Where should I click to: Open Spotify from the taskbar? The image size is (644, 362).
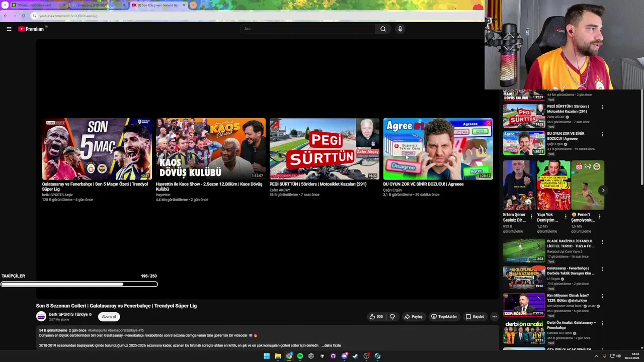point(300,356)
